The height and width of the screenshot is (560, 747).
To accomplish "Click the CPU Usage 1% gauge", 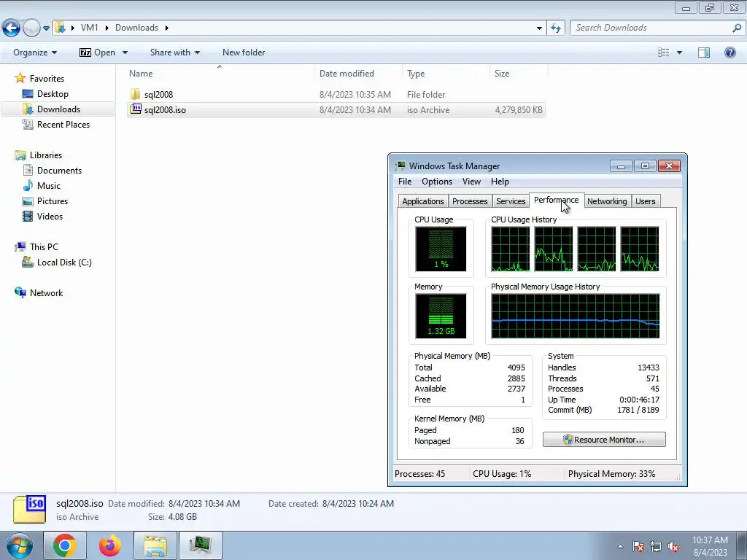I will tap(441, 249).
